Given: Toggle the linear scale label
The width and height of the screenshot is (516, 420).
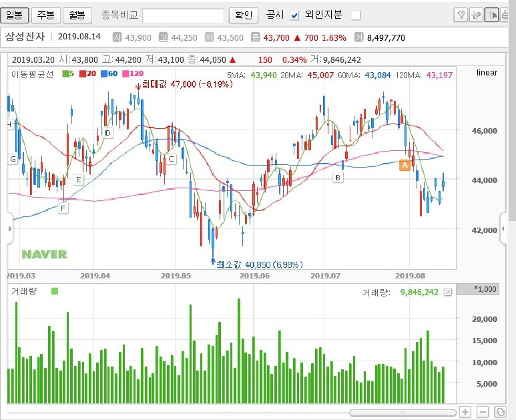Looking at the screenshot, I should tap(487, 73).
